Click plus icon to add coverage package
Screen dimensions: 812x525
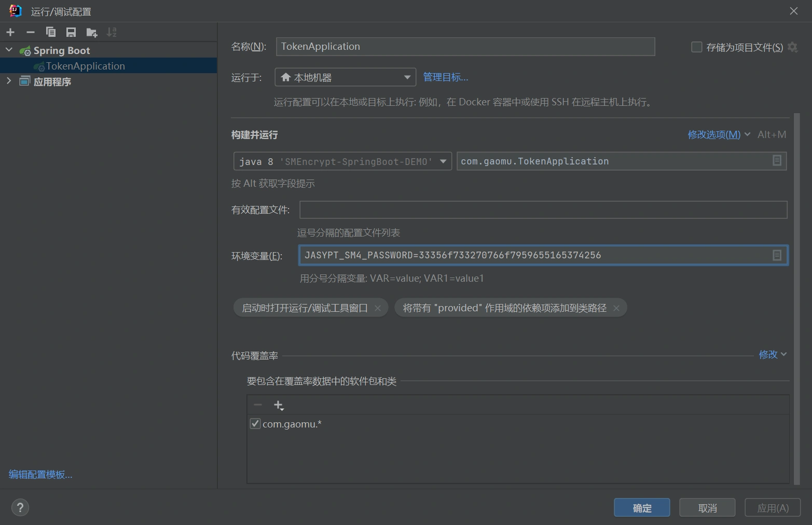pos(279,405)
